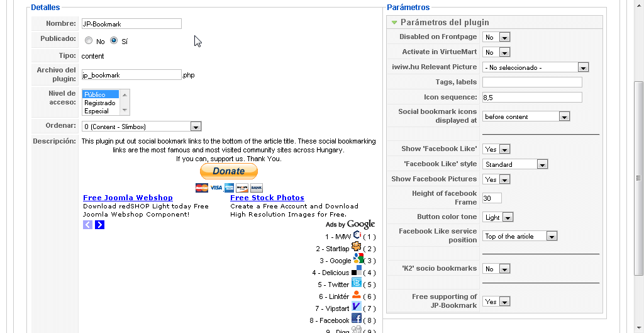644x333 pixels.
Task: Click the Google bookmark icon
Action: [358, 259]
